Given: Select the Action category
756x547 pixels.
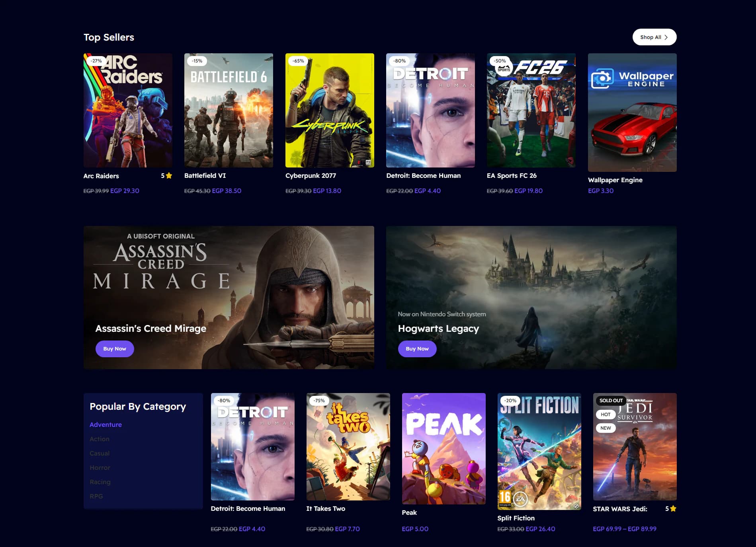Looking at the screenshot, I should pyautogui.click(x=100, y=439).
